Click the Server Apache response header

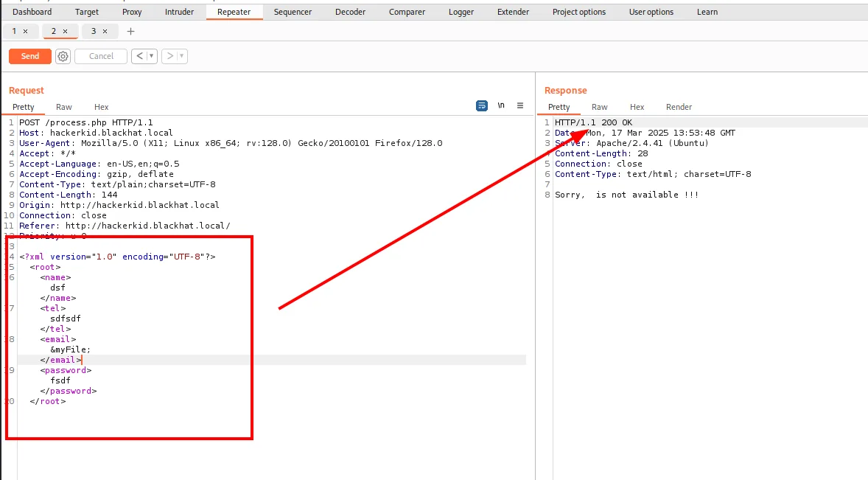[631, 143]
